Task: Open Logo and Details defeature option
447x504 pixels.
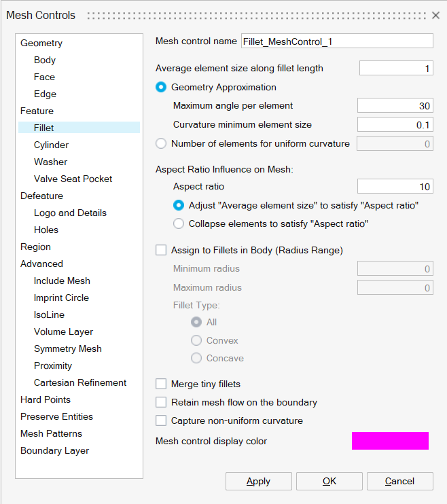Action: point(70,213)
